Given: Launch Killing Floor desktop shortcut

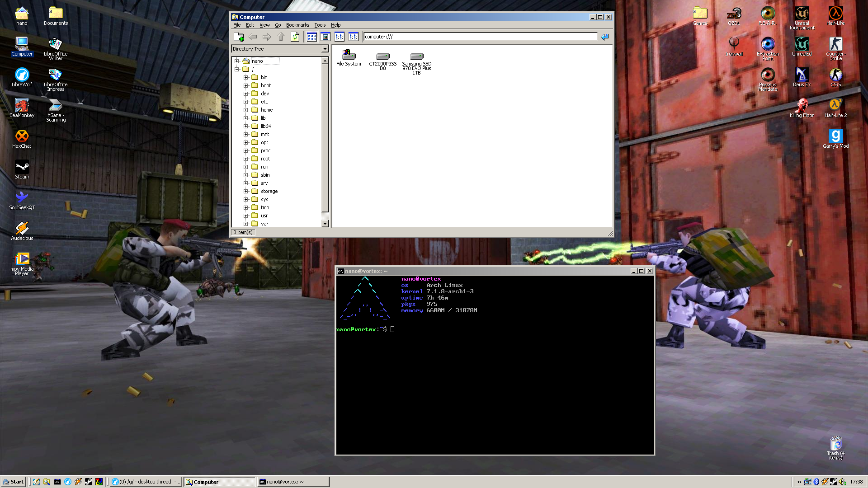Looking at the screenshot, I should [802, 108].
